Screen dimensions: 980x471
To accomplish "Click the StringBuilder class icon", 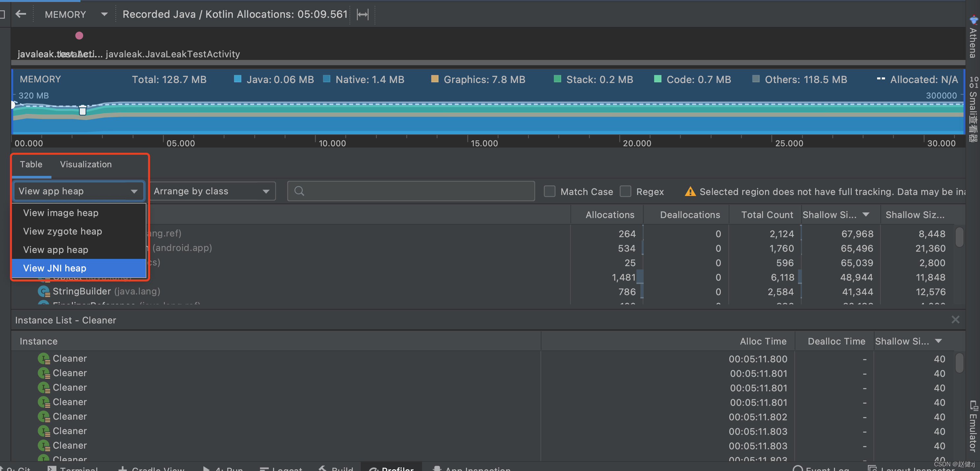I will coord(44,291).
